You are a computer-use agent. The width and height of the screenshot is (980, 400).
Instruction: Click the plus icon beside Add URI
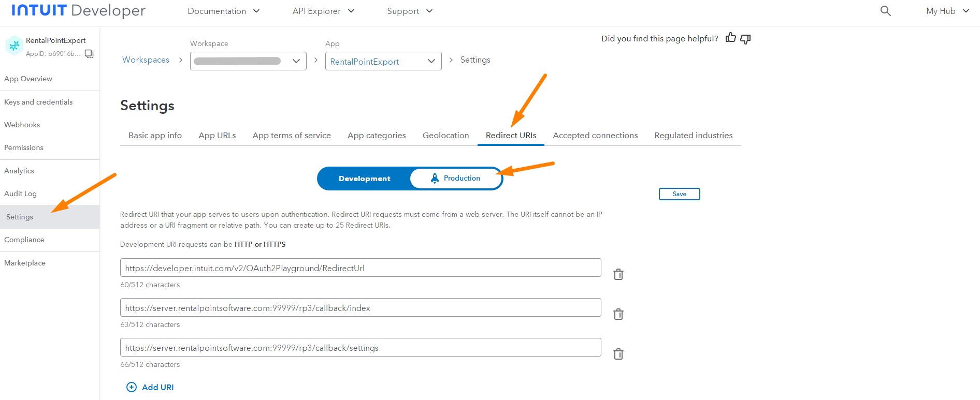[x=132, y=387]
